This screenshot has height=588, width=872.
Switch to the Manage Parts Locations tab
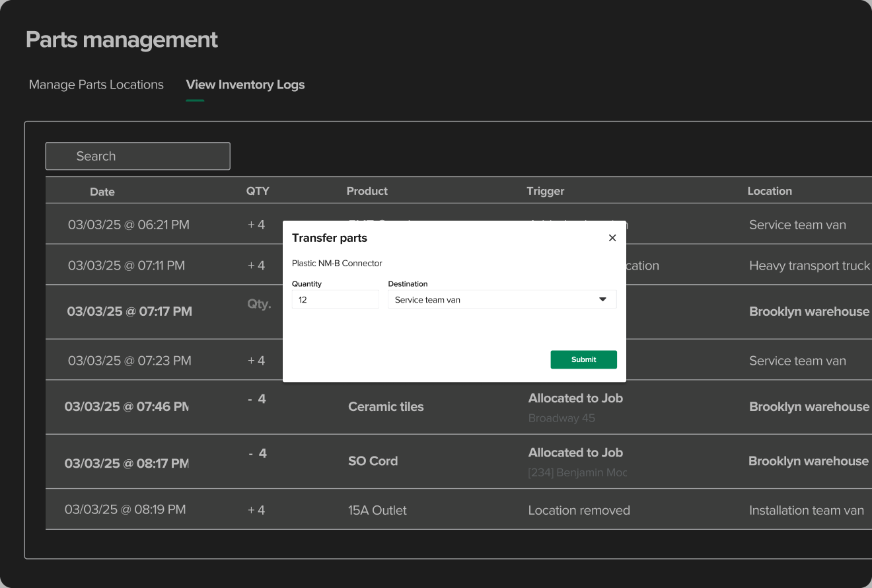point(96,85)
